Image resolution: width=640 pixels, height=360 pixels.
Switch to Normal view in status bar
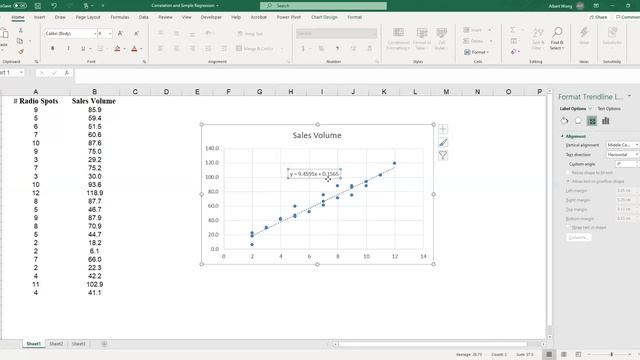click(549, 354)
